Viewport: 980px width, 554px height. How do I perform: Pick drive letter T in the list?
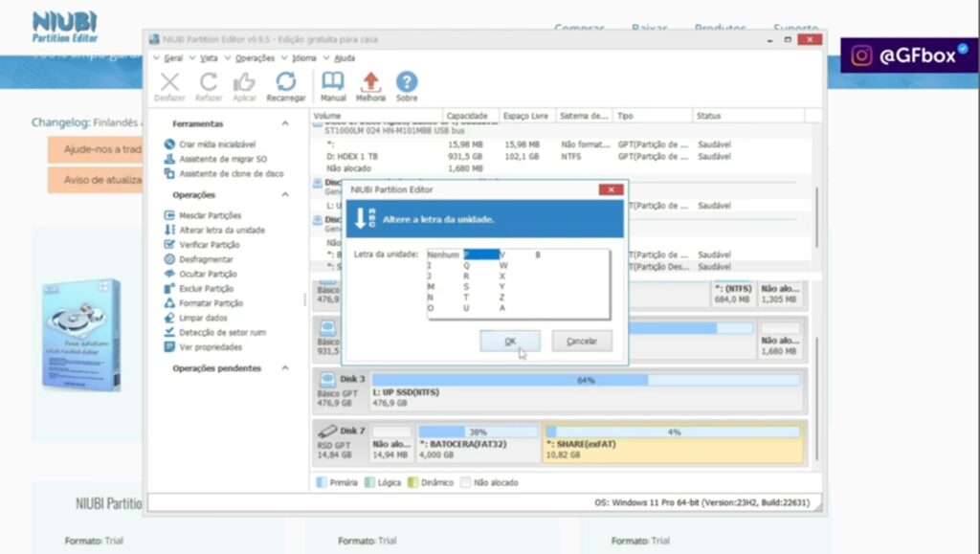(x=466, y=298)
